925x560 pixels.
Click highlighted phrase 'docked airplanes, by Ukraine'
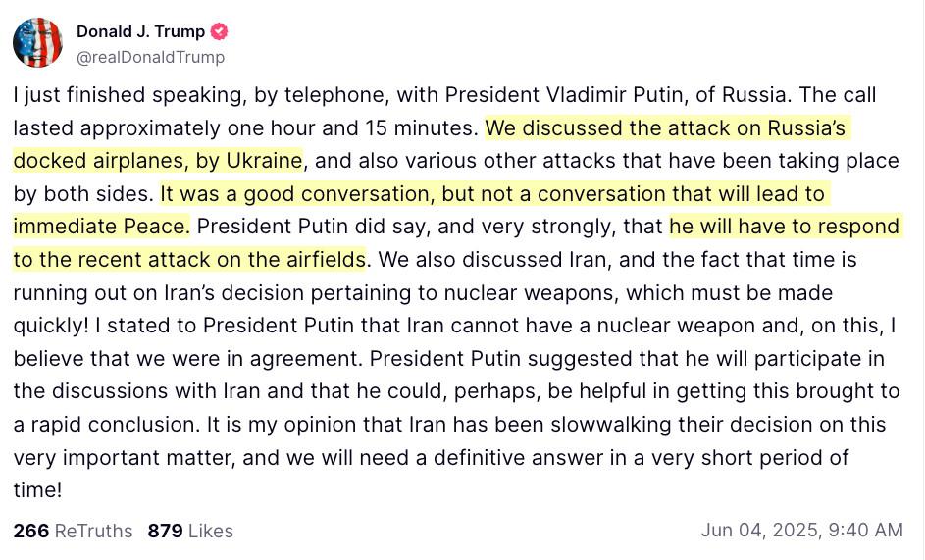point(158,161)
